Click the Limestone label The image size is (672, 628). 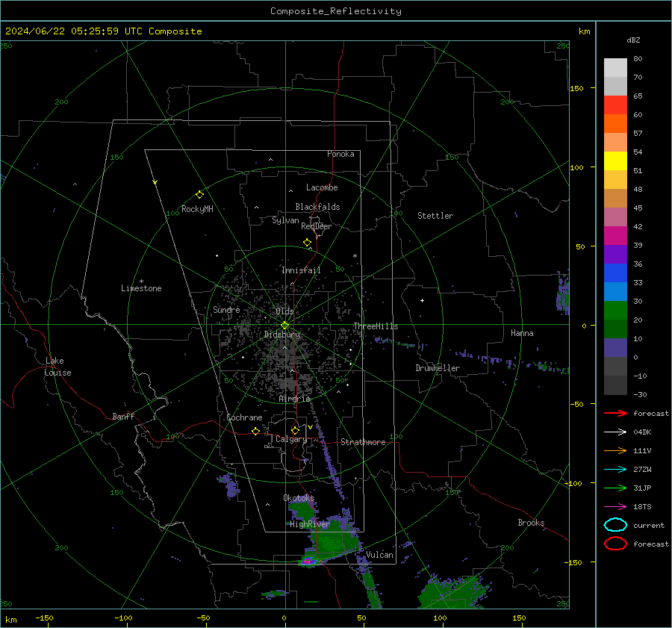point(141,288)
